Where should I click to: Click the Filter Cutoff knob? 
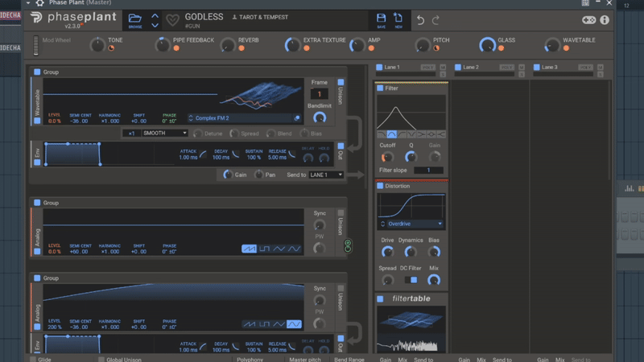click(387, 156)
